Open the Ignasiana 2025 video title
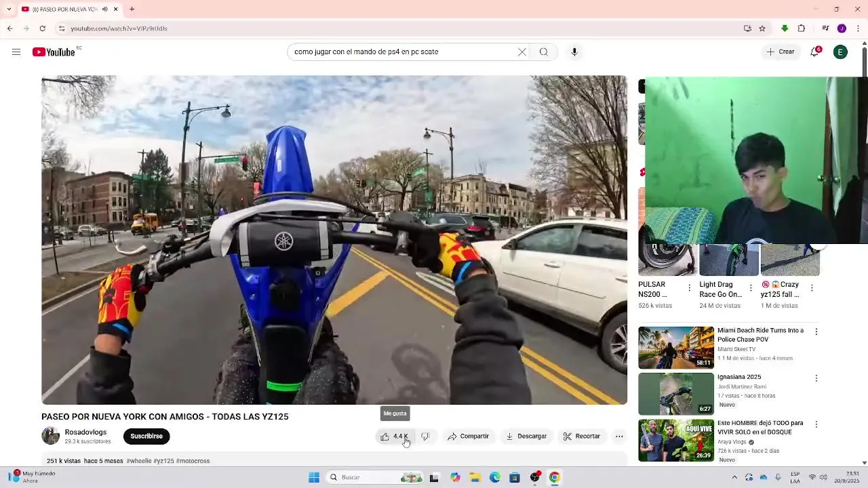The image size is (868, 488). [x=739, y=377]
